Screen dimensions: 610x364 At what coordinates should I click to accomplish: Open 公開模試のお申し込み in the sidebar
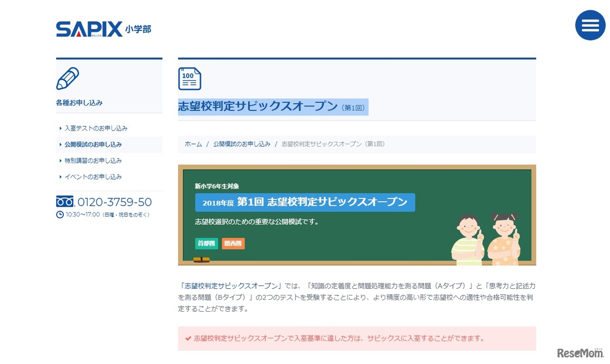coord(109,144)
